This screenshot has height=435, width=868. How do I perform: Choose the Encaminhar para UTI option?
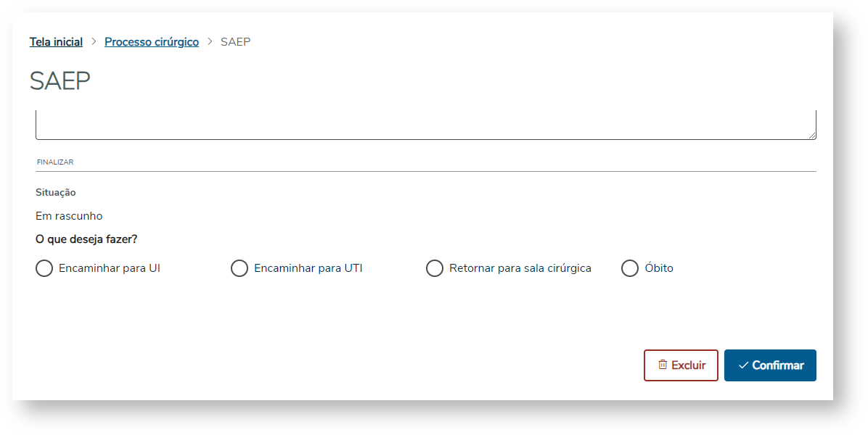tap(239, 268)
